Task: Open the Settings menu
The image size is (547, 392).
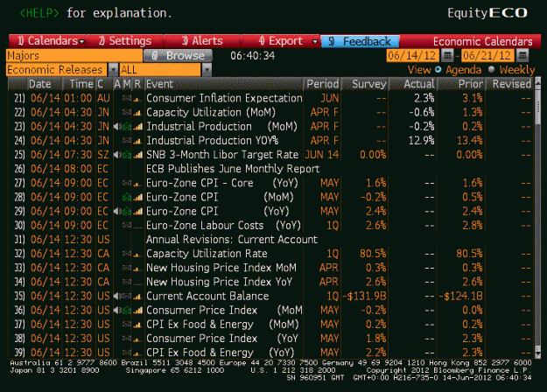Action: (125, 41)
